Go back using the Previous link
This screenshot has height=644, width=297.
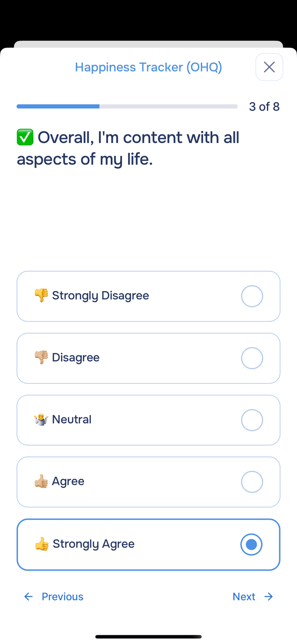pos(62,596)
